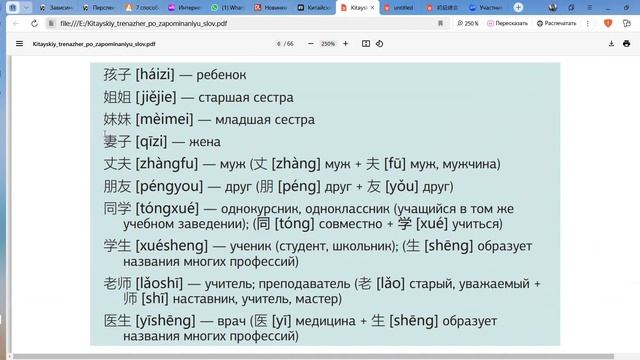Open the browser profile avatar
This screenshot has height=360, width=640.
[553, 7]
